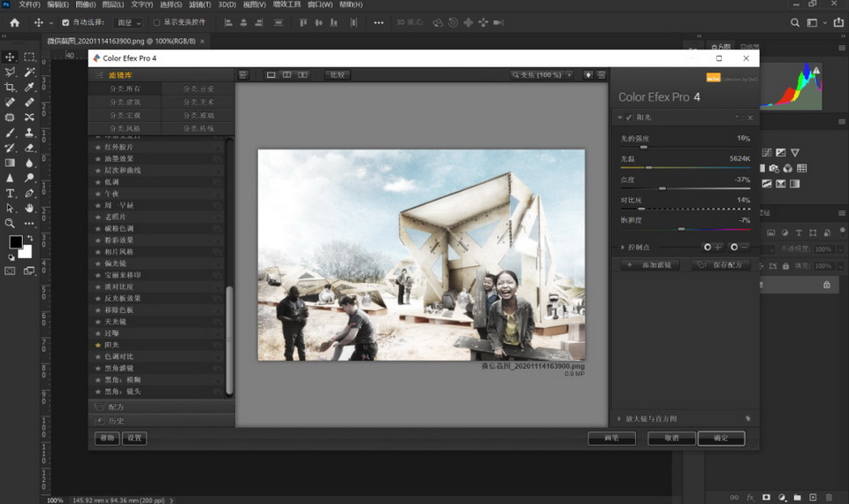Adjust the 光温 slider
The height and width of the screenshot is (504, 849).
(649, 167)
